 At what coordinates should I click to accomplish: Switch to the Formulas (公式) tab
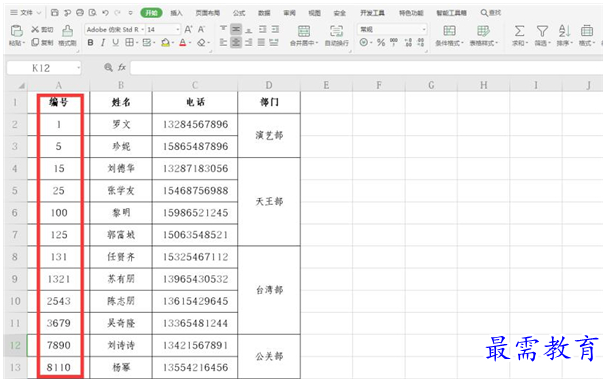[x=239, y=13]
